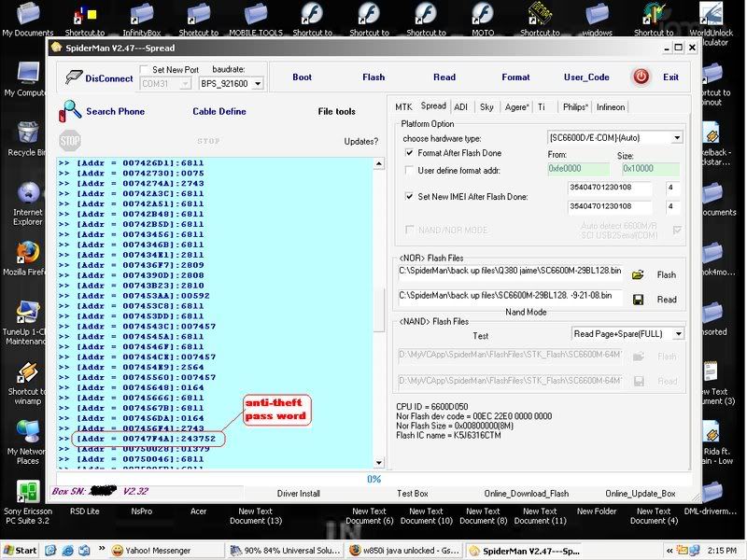Click the Boot button

(x=302, y=77)
